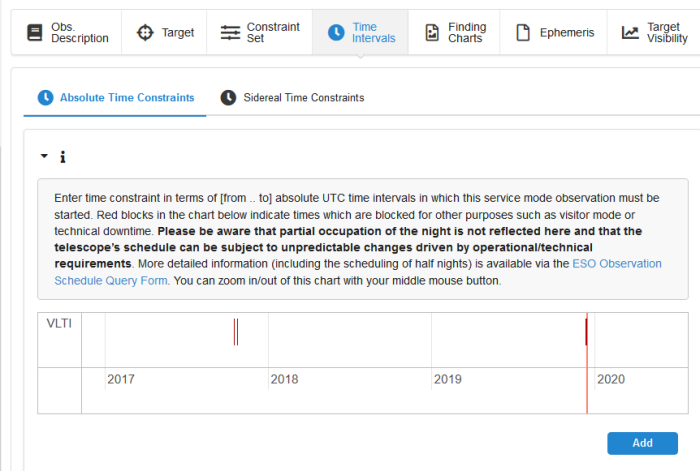Screen dimensions: 700x471
Task: Click the Constraint Set sliders icon
Action: pos(230,33)
